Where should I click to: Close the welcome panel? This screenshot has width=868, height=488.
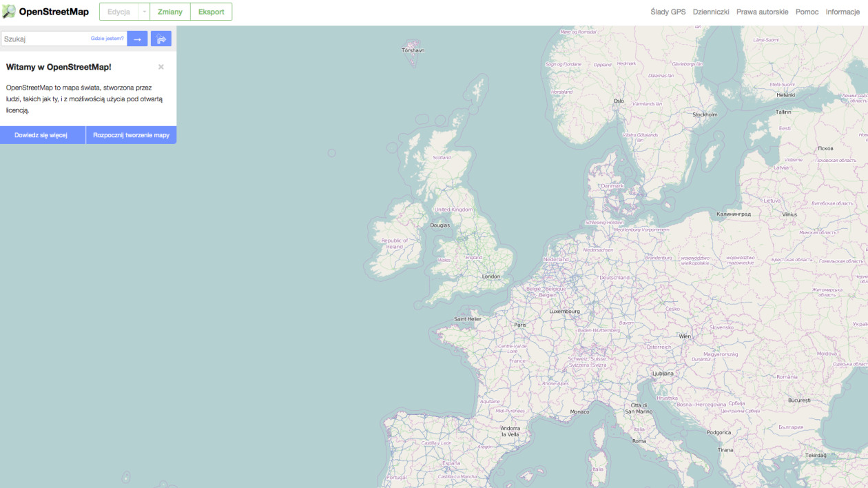[161, 67]
